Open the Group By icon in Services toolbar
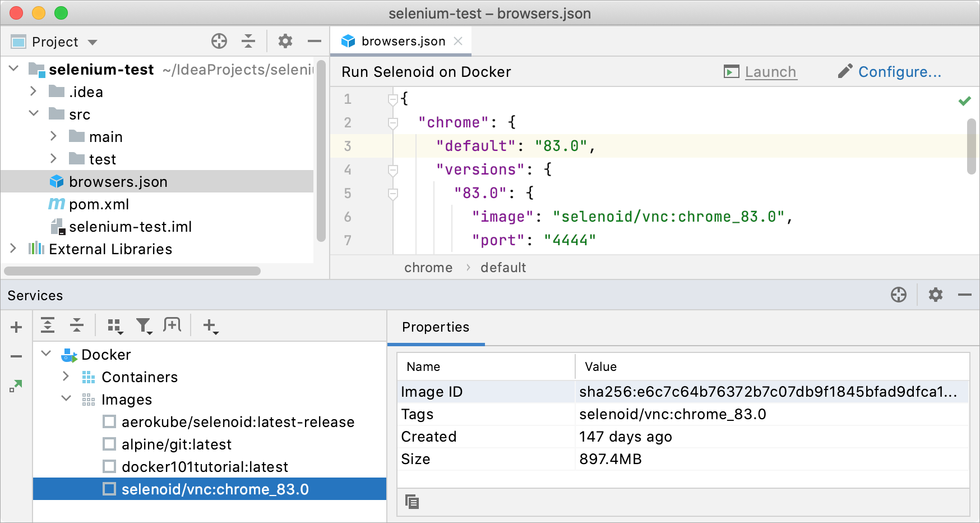Screen dimensions: 980x523 click(115, 325)
